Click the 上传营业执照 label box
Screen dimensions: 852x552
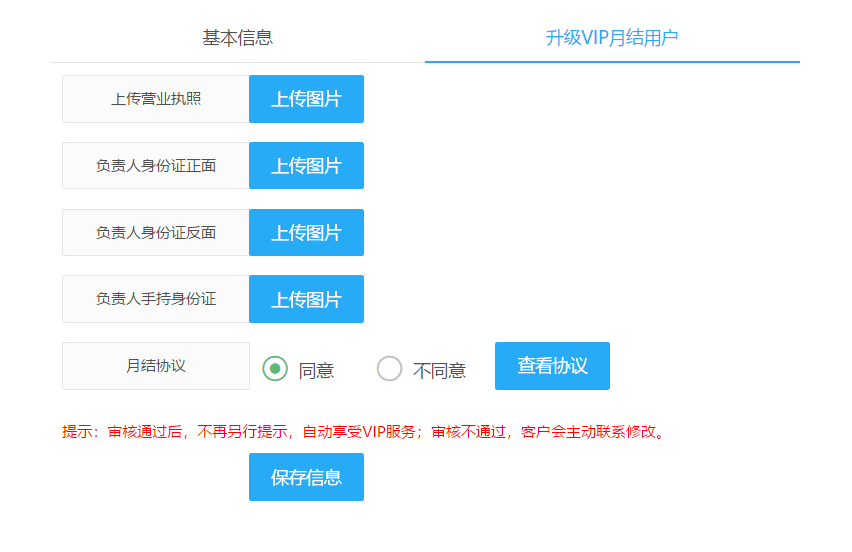pyautogui.click(x=156, y=99)
